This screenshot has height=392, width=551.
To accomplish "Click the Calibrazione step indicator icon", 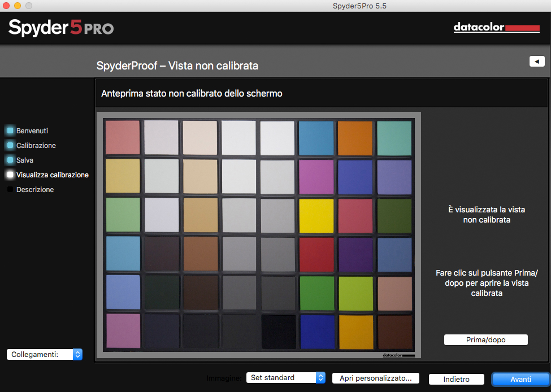I will [x=10, y=145].
